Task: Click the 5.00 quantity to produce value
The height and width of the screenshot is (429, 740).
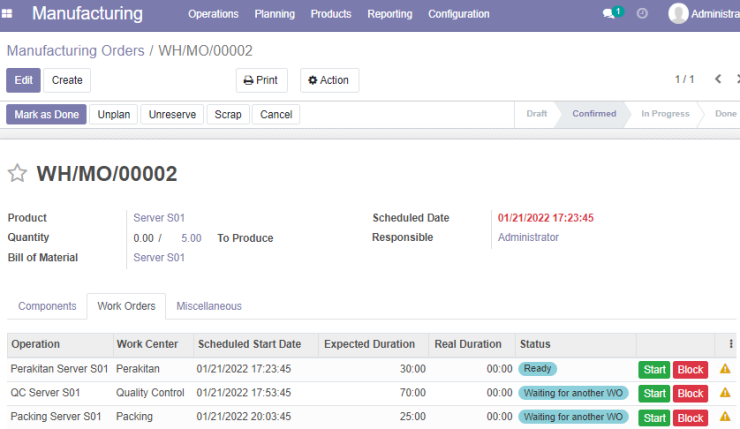Action: 191,238
